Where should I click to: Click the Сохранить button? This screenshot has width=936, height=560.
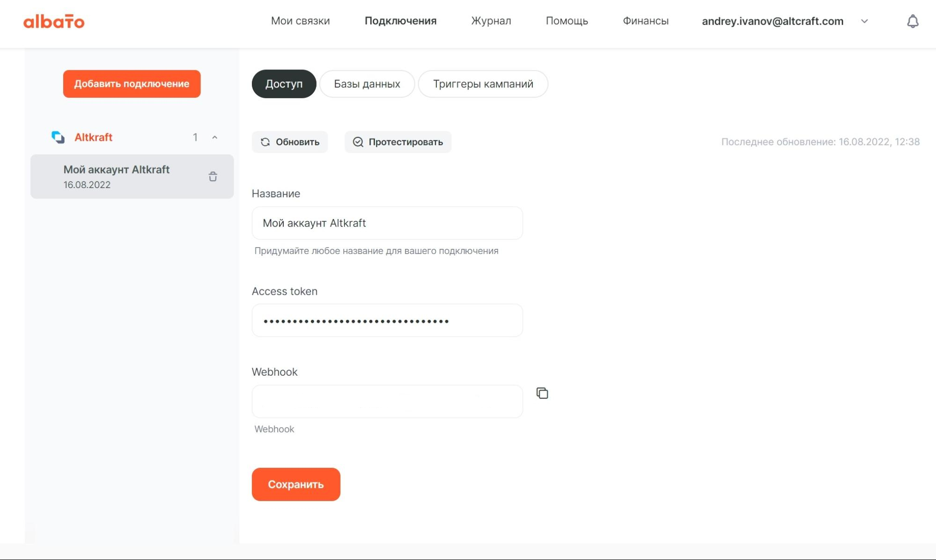click(x=296, y=484)
